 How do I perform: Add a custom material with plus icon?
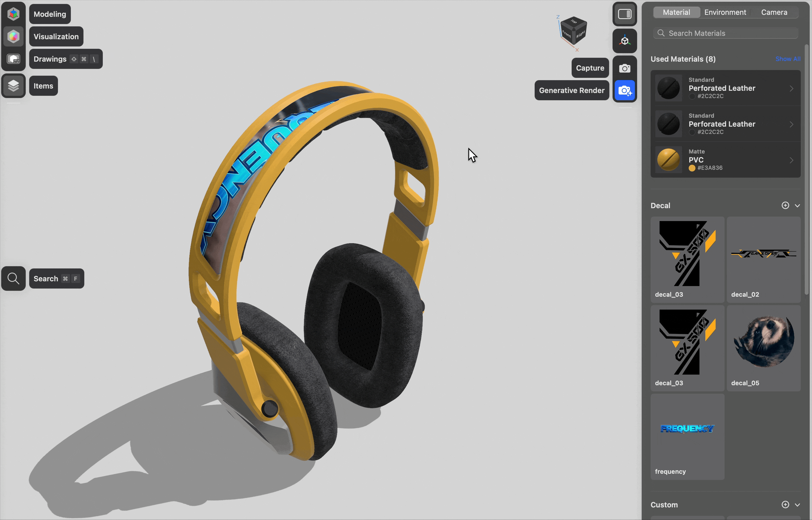point(785,505)
